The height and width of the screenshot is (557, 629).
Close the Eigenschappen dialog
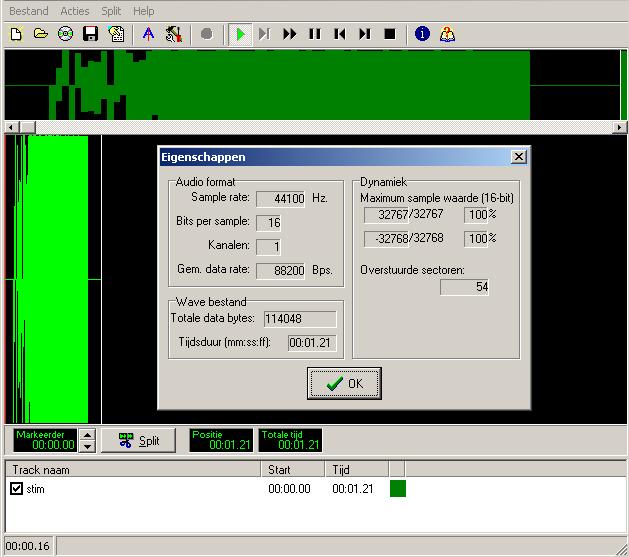tap(519, 157)
